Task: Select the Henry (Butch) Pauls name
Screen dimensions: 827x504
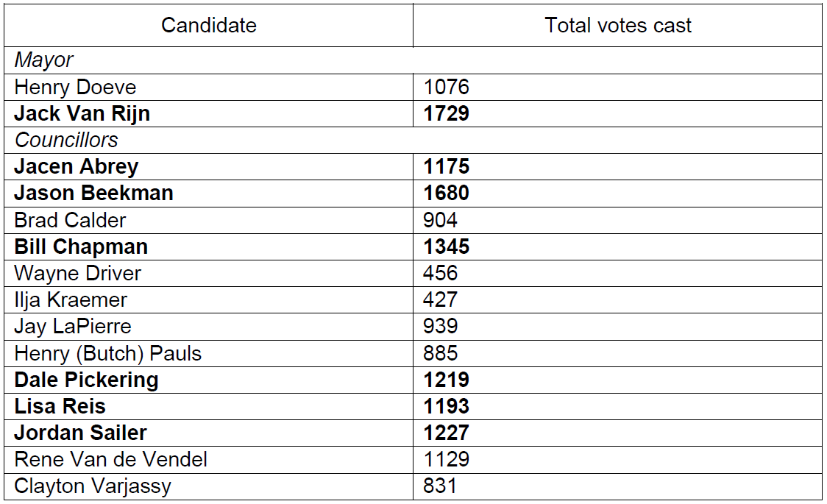Action: [x=107, y=354]
